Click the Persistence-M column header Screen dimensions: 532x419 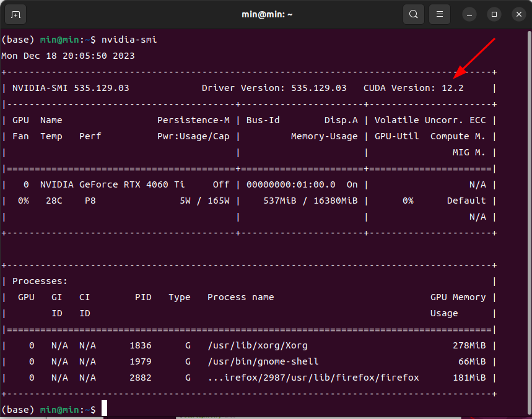pyautogui.click(x=193, y=120)
